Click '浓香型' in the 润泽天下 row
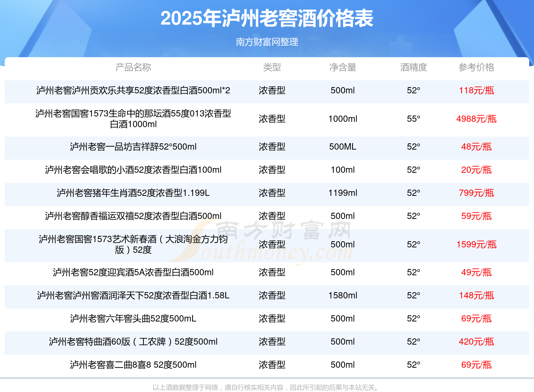 coord(272,295)
